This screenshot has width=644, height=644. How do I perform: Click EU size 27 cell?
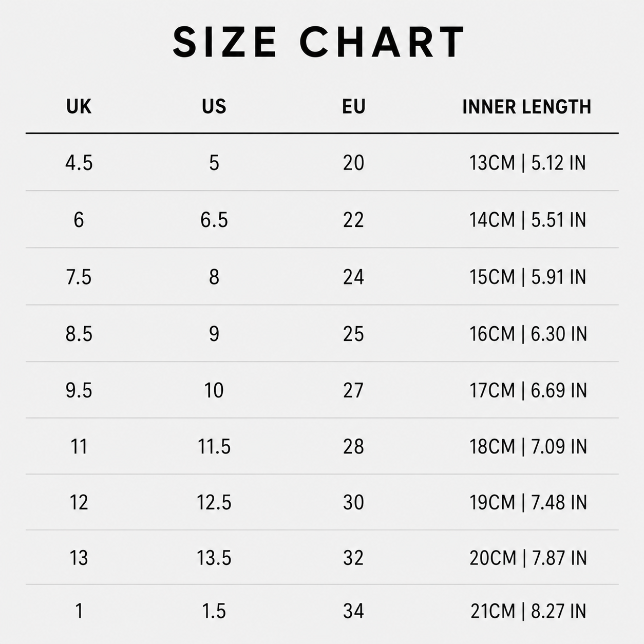353,390
